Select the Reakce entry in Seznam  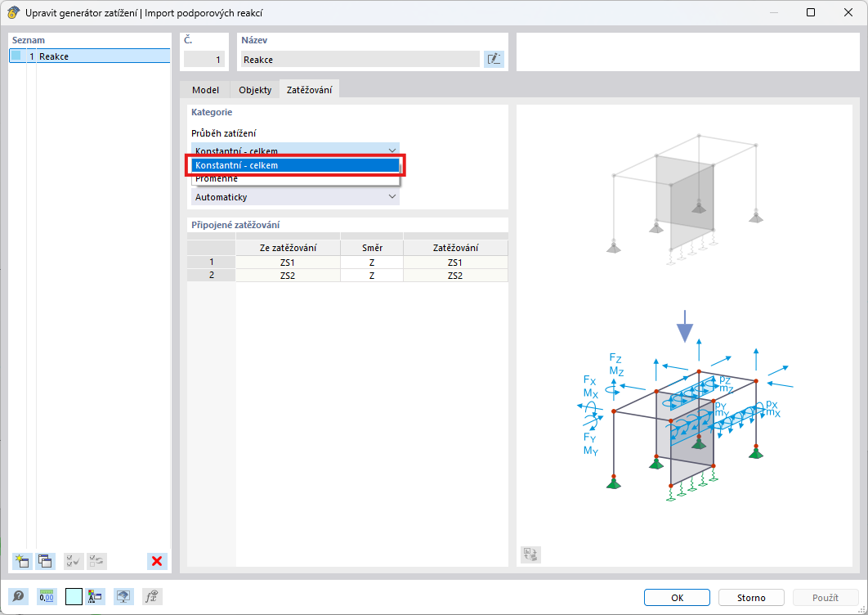(90, 56)
